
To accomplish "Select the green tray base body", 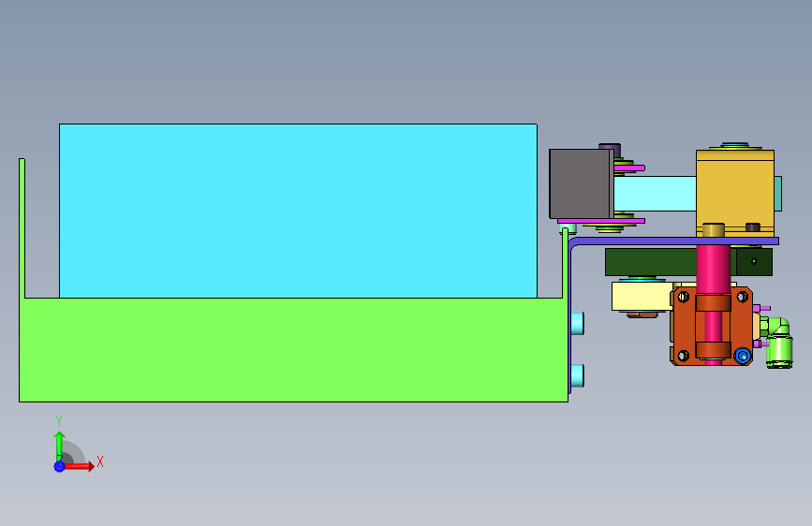I will click(x=293, y=349).
